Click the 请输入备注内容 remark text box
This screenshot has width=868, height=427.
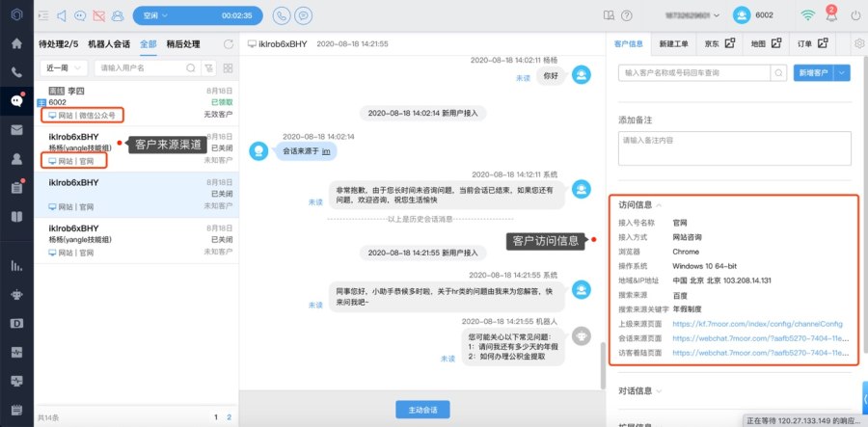(733, 149)
